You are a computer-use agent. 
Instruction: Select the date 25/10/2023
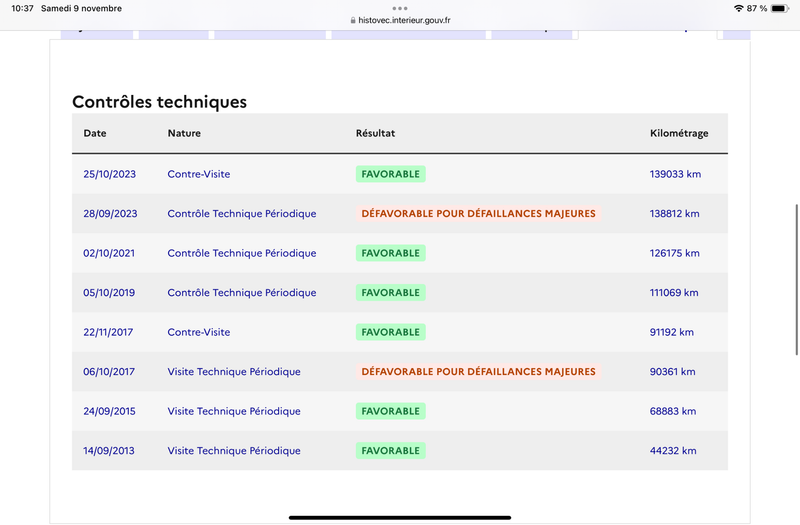(110, 174)
